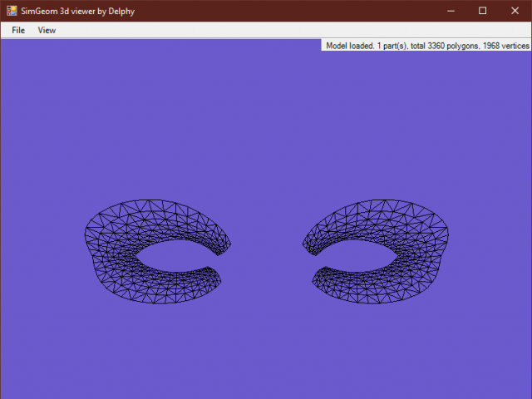Minimize the SimGeom viewer window
532x399 pixels.
(x=451, y=10)
